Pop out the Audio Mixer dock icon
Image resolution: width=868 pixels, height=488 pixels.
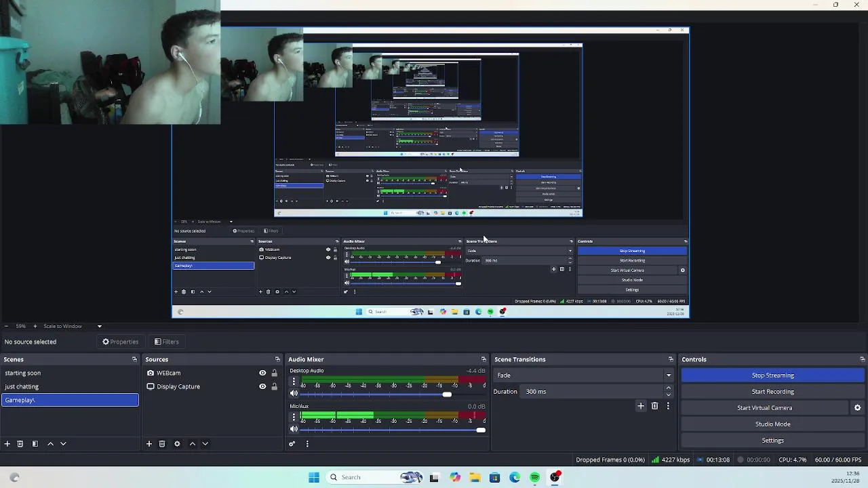[484, 359]
